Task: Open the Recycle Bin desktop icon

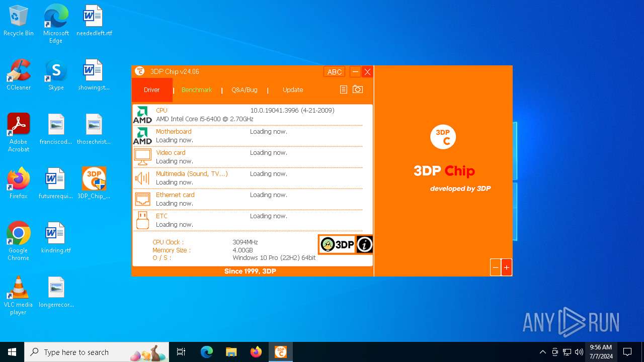Action: pyautogui.click(x=19, y=21)
